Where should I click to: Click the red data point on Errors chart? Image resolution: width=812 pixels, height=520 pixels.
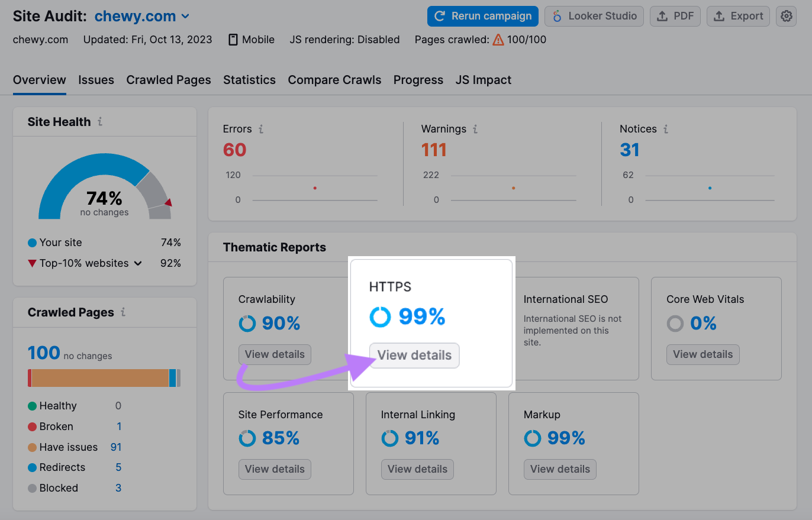tap(315, 188)
